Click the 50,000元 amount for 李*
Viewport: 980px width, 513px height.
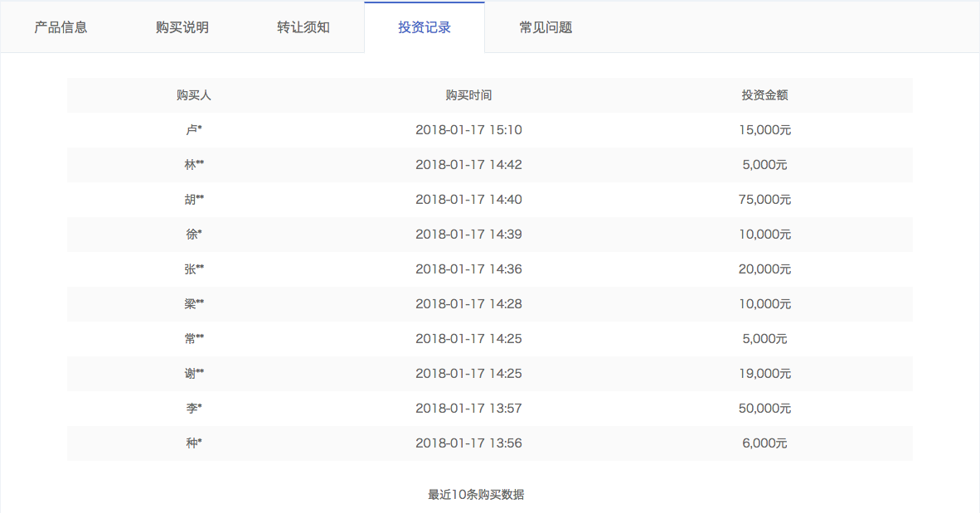point(764,408)
